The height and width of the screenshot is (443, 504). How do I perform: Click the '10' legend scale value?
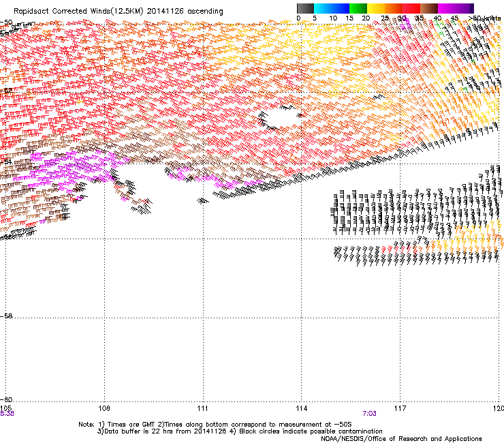[333, 18]
